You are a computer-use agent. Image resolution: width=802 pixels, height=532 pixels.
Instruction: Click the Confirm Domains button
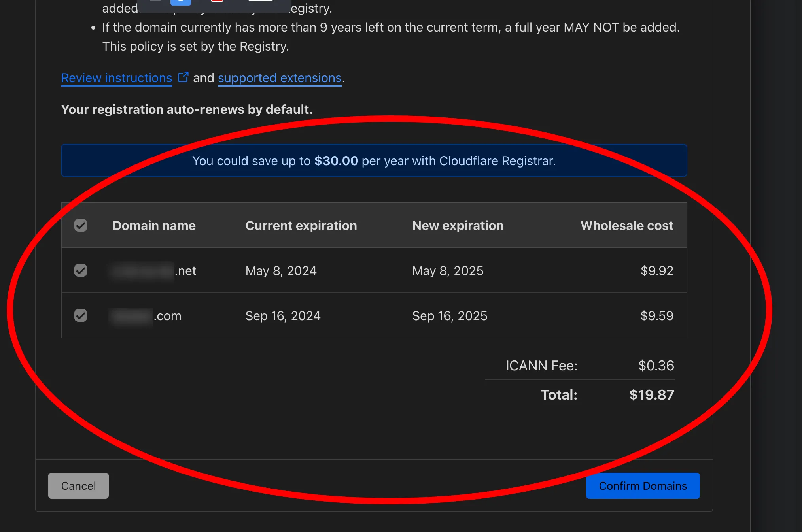pos(643,485)
